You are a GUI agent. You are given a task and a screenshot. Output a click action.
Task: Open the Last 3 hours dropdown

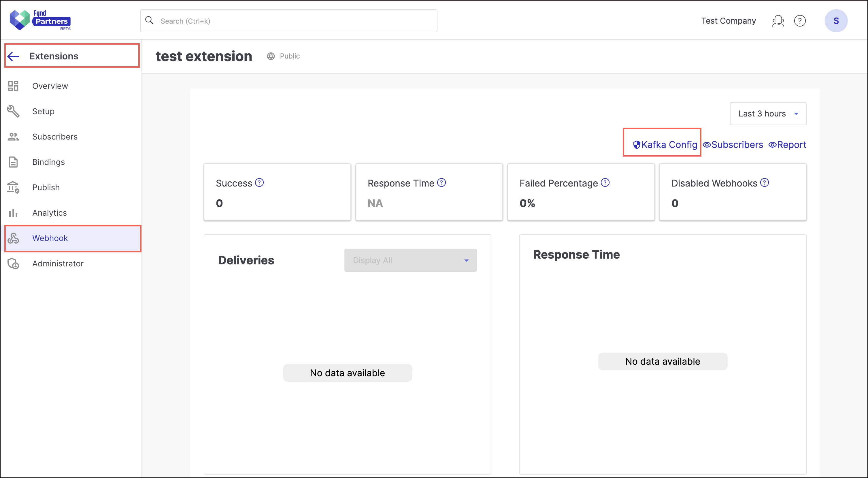click(x=768, y=114)
